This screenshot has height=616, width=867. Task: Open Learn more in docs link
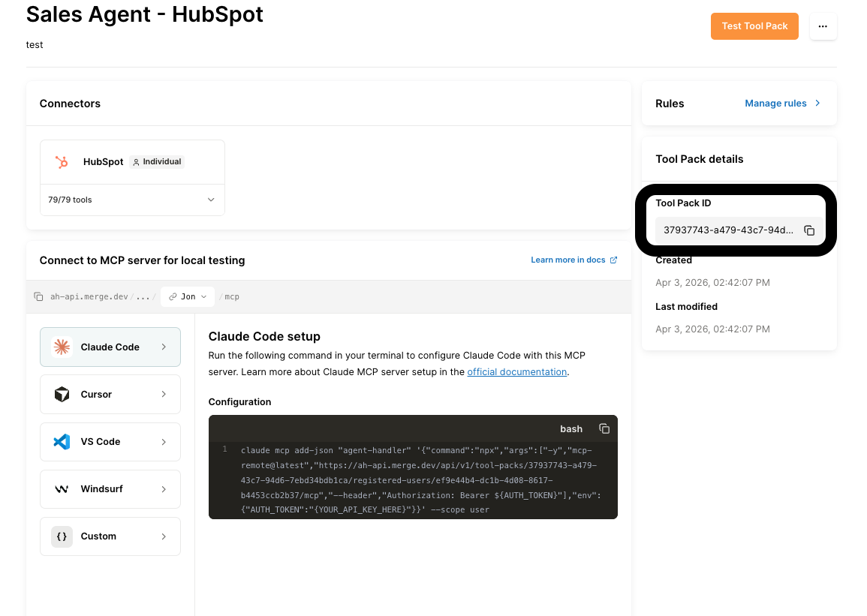pos(567,260)
